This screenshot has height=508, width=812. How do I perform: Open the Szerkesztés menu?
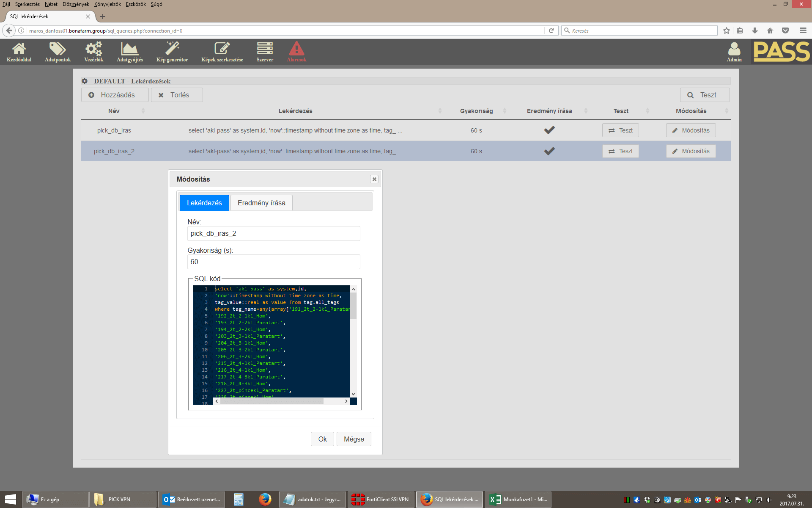point(27,4)
